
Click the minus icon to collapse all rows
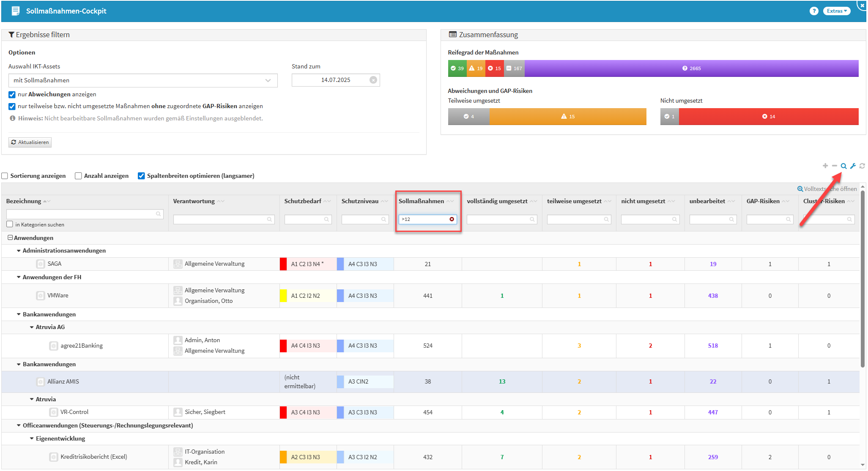coord(834,166)
